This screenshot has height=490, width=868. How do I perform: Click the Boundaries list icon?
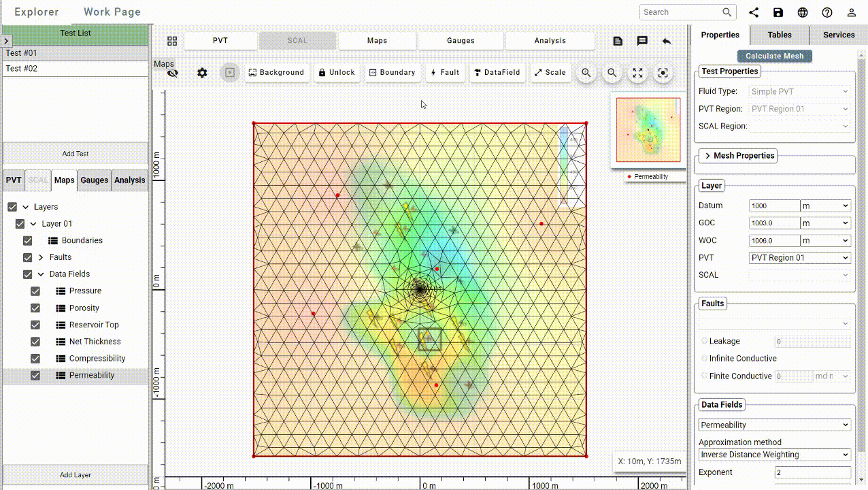pos(53,240)
